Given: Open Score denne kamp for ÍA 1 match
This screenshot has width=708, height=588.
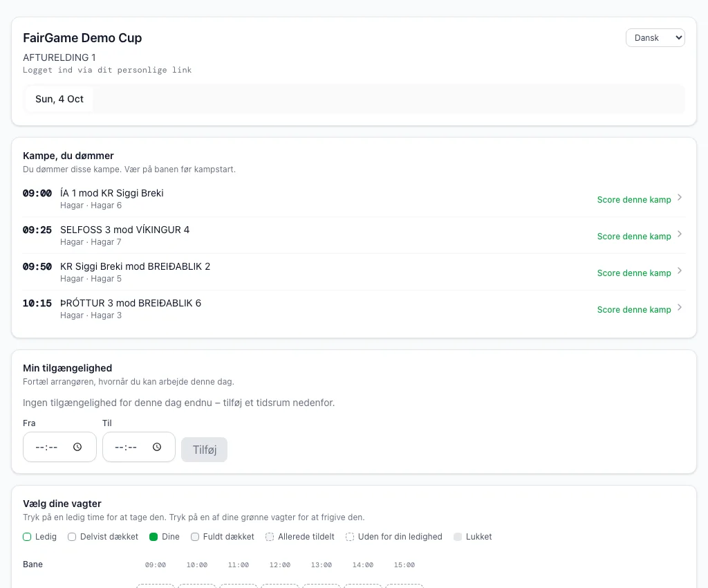Looking at the screenshot, I should pyautogui.click(x=634, y=200).
